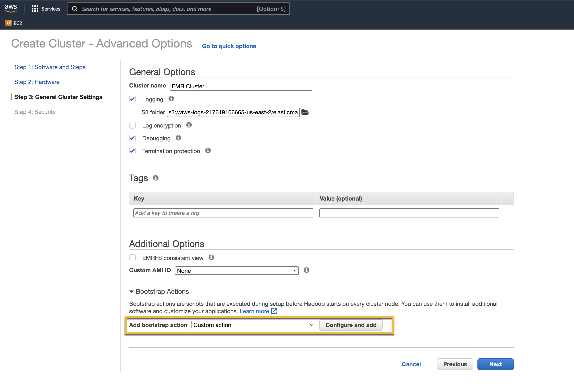Click the Learn more external link icon
Viewport: 574px width, 392px height.
tap(274, 311)
